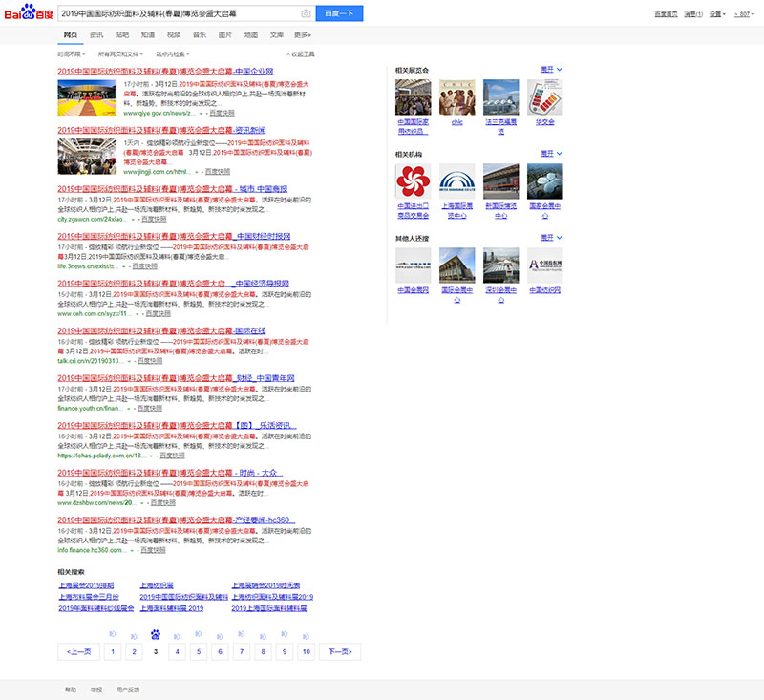
Task: Open the 帮助 help link in footer
Action: [x=71, y=689]
